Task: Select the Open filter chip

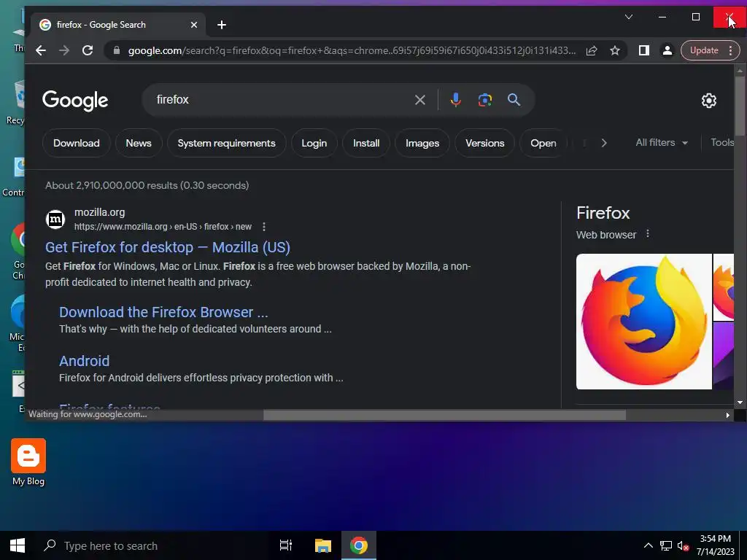Action: click(543, 143)
